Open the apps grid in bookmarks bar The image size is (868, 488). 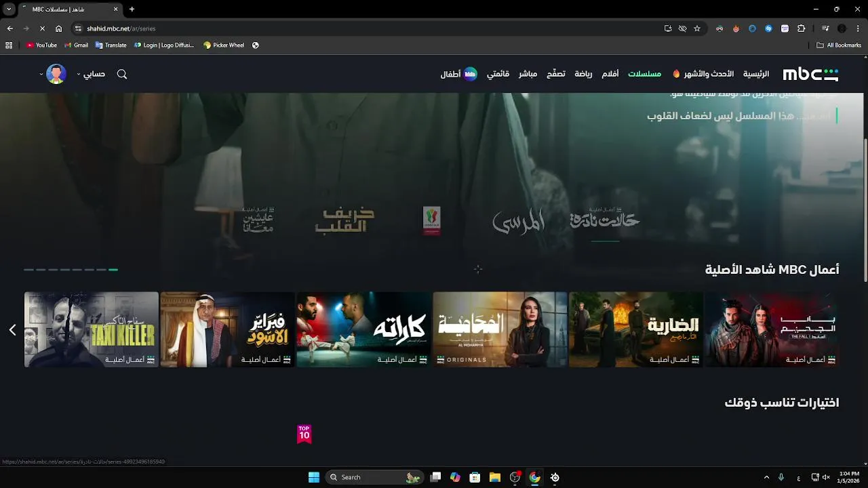9,45
